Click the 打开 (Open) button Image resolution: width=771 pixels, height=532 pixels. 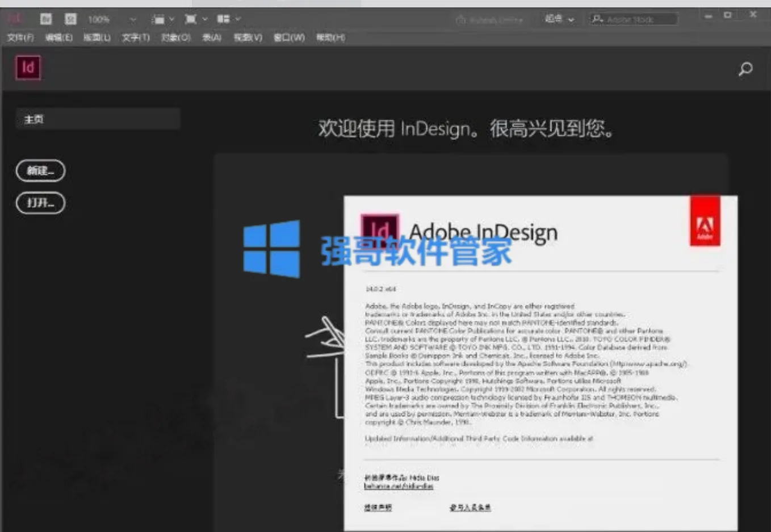[40, 203]
